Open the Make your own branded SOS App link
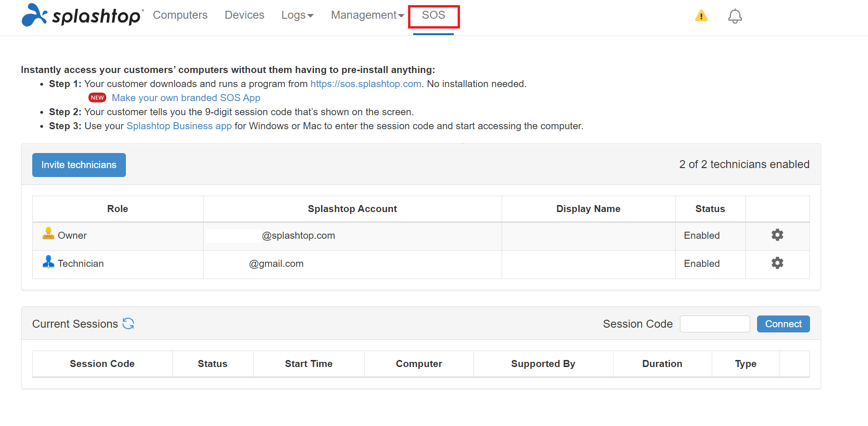The height and width of the screenshot is (426, 868). [186, 98]
